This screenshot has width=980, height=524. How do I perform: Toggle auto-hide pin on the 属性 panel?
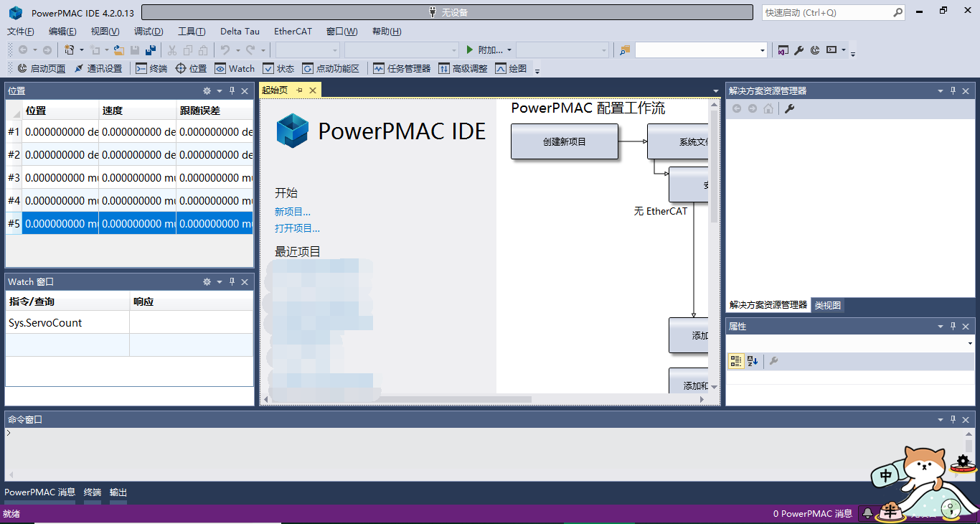953,327
